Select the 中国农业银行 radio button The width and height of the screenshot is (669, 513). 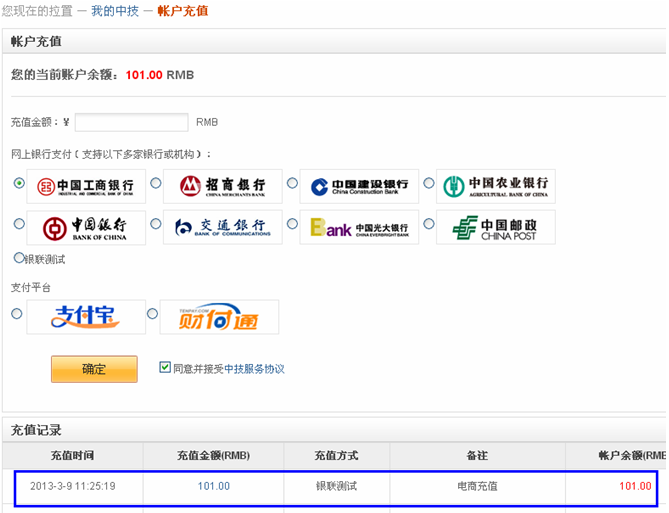[429, 183]
